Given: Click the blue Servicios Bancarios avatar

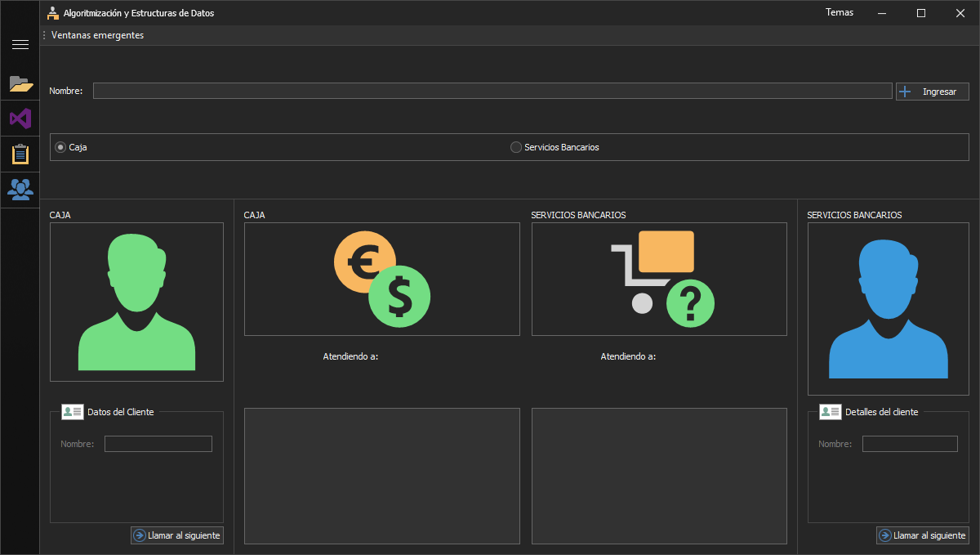Looking at the screenshot, I should (x=888, y=309).
